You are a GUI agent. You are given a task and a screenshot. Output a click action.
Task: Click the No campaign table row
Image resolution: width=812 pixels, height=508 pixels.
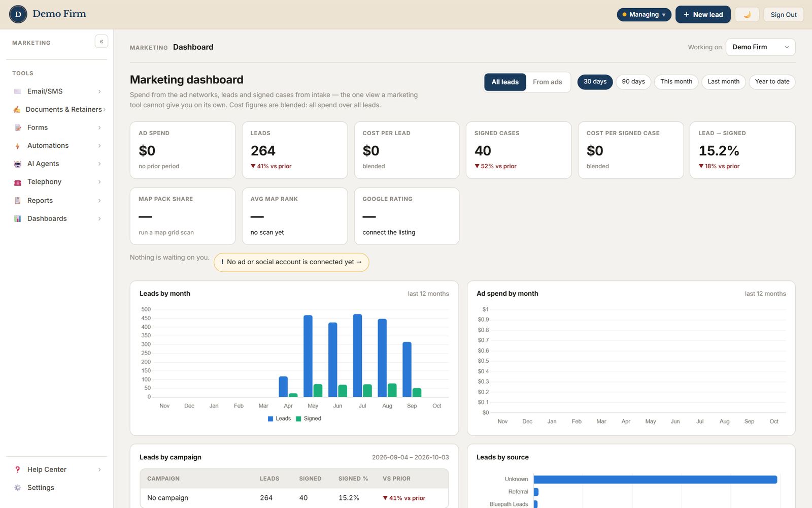294,498
